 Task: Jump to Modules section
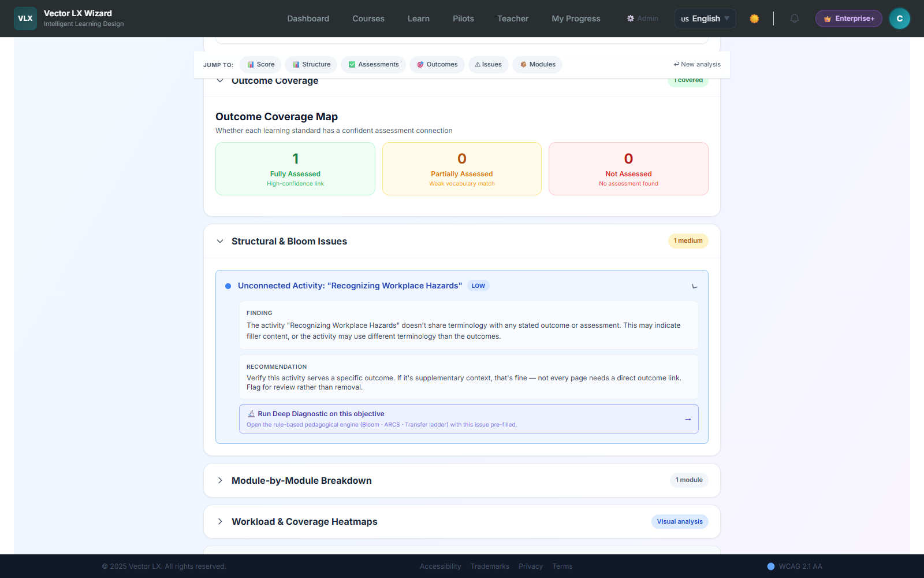click(x=537, y=65)
